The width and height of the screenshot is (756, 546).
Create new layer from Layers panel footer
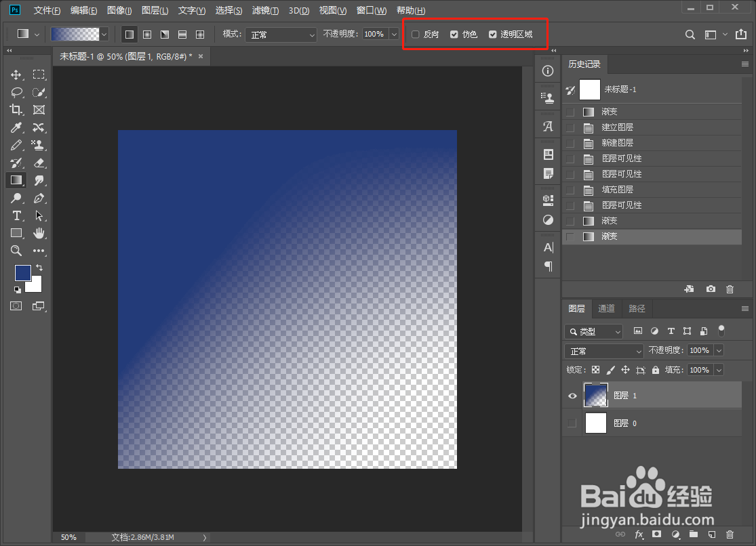[x=712, y=534]
